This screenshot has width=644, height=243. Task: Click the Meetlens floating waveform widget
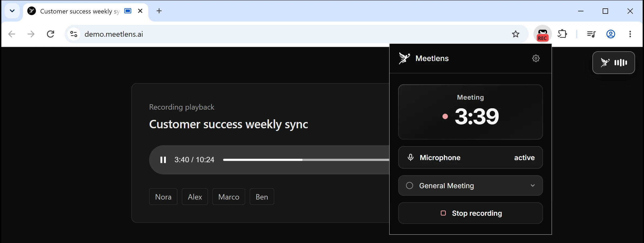614,63
